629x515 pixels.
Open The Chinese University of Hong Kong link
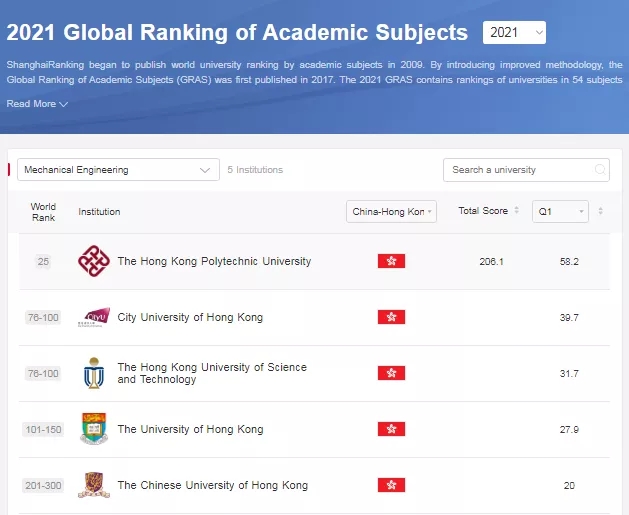point(213,485)
